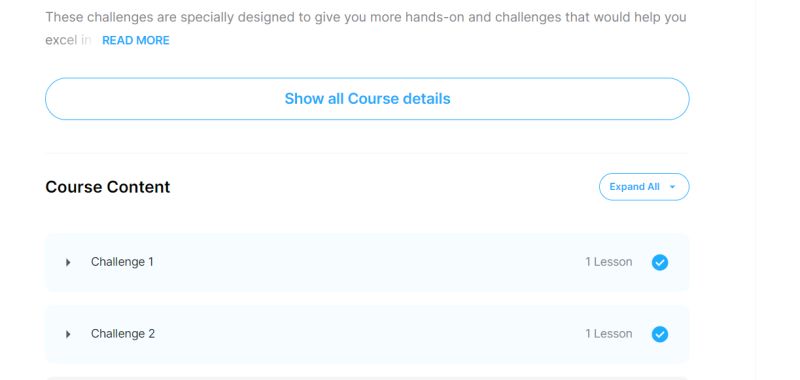Click the 1 Lesson label for Challenge 1

(609, 262)
